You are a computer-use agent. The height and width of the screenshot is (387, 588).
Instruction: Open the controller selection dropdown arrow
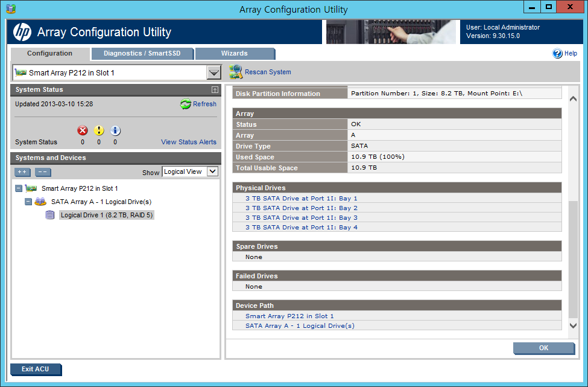213,72
